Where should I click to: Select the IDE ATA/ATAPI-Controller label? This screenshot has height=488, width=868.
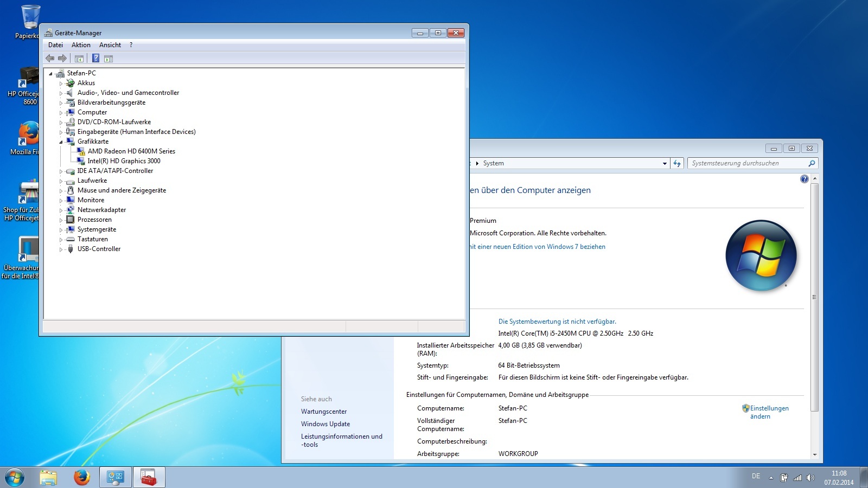(x=115, y=171)
